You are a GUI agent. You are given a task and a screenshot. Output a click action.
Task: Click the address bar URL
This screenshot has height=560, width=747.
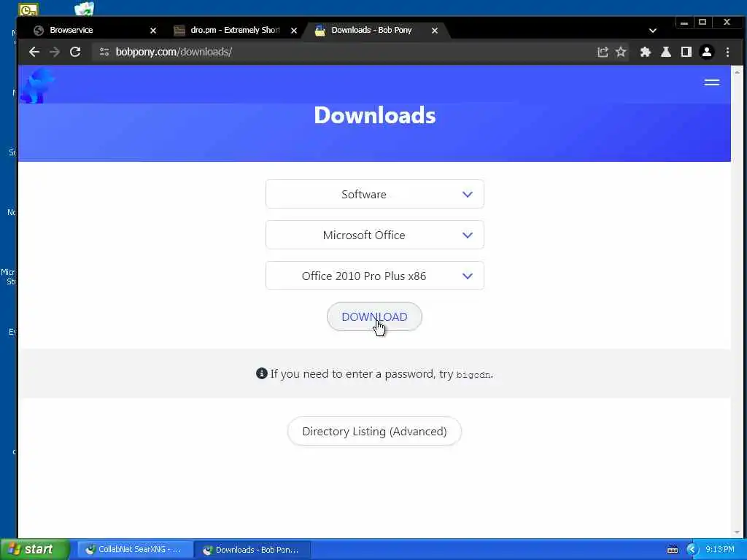(174, 52)
